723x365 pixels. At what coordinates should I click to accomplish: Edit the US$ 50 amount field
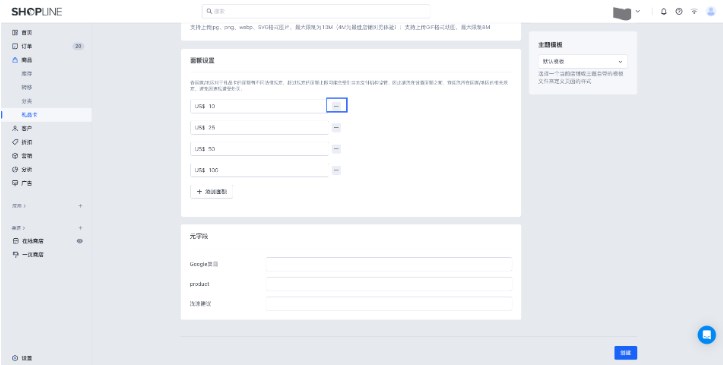[x=259, y=149]
